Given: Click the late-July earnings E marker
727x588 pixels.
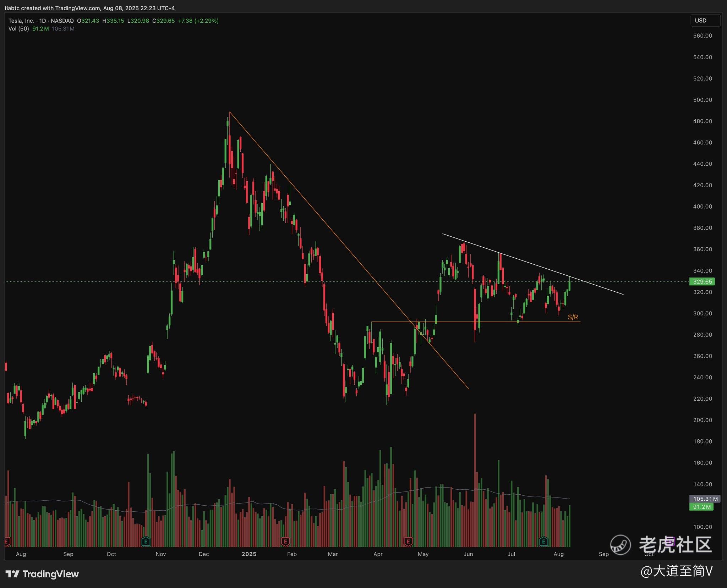Looking at the screenshot, I should pos(543,542).
